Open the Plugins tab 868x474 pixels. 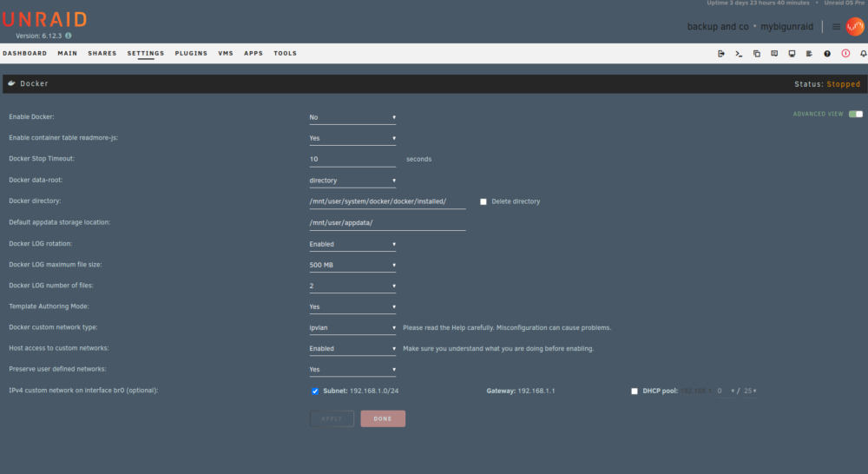[191, 54]
